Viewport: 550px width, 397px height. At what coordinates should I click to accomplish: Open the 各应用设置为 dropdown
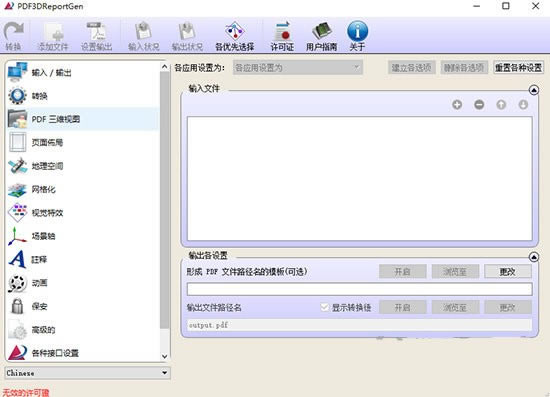pyautogui.click(x=298, y=67)
